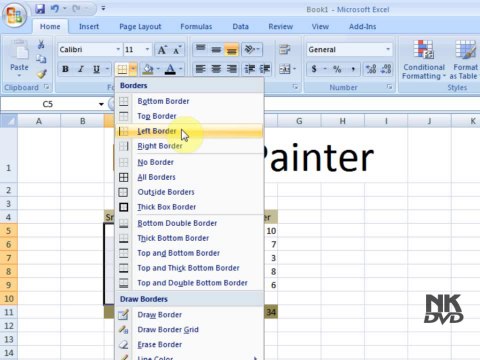Apply Comma Style number format
This screenshot has width=480, height=360.
tap(353, 69)
